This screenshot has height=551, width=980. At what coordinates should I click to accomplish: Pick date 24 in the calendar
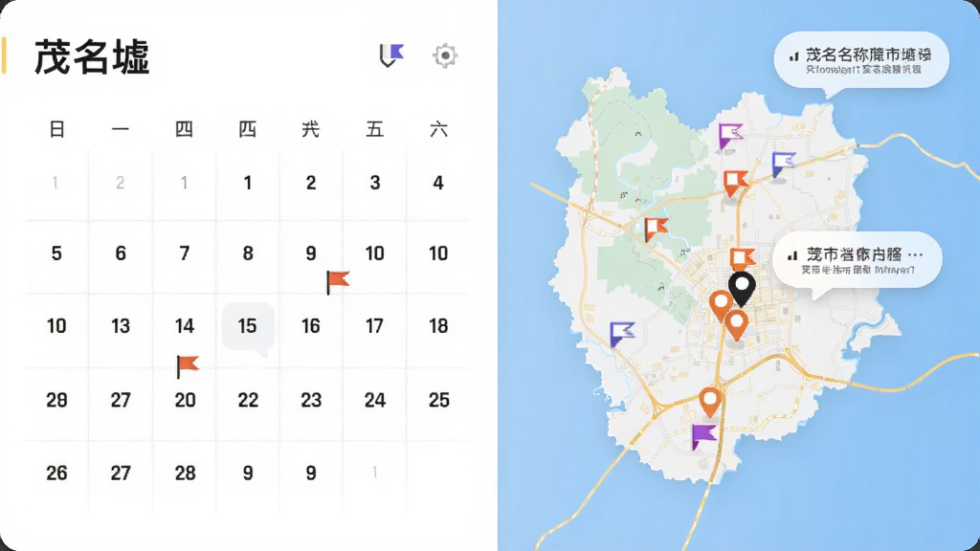[x=375, y=401]
